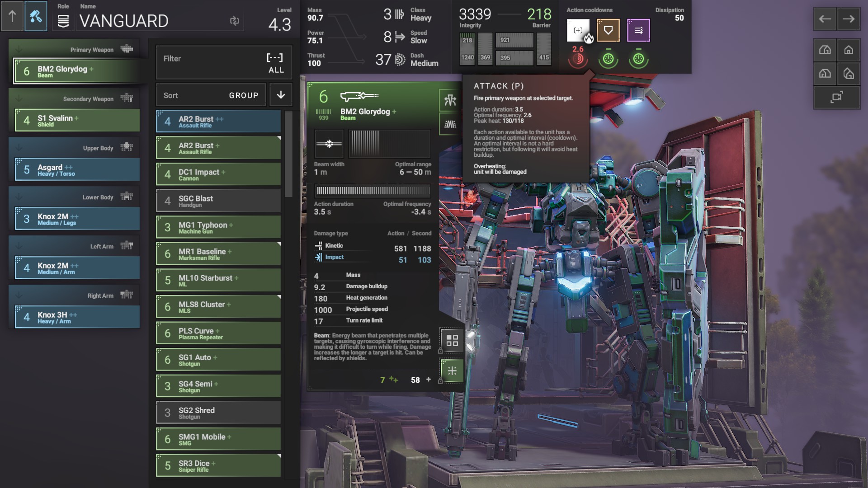This screenshot has height=488, width=868.
Task: Choose the PLS Curve Plasma Repeater
Action: (218, 333)
